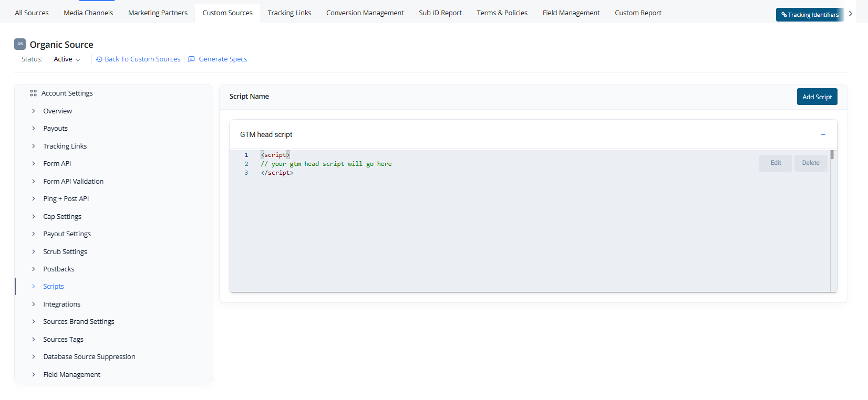The width and height of the screenshot is (868, 400).
Task: Open Ping + Post API settings
Action: 66,198
